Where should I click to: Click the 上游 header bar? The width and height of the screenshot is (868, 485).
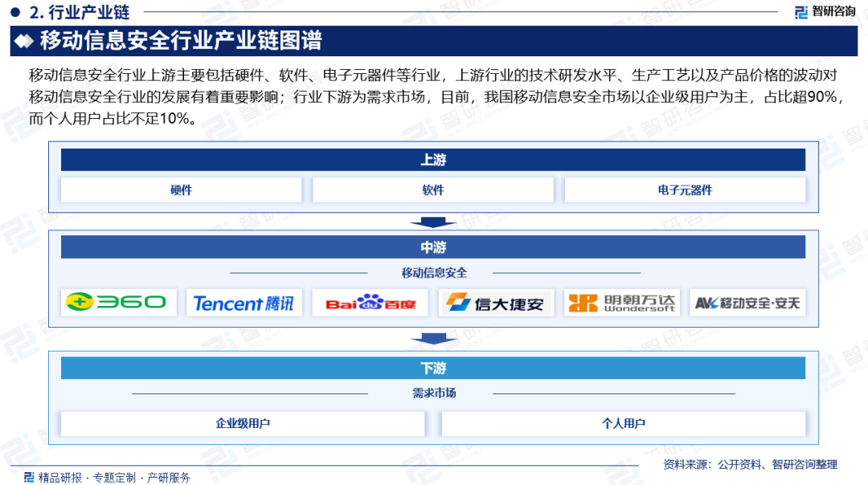pyautogui.click(x=433, y=160)
